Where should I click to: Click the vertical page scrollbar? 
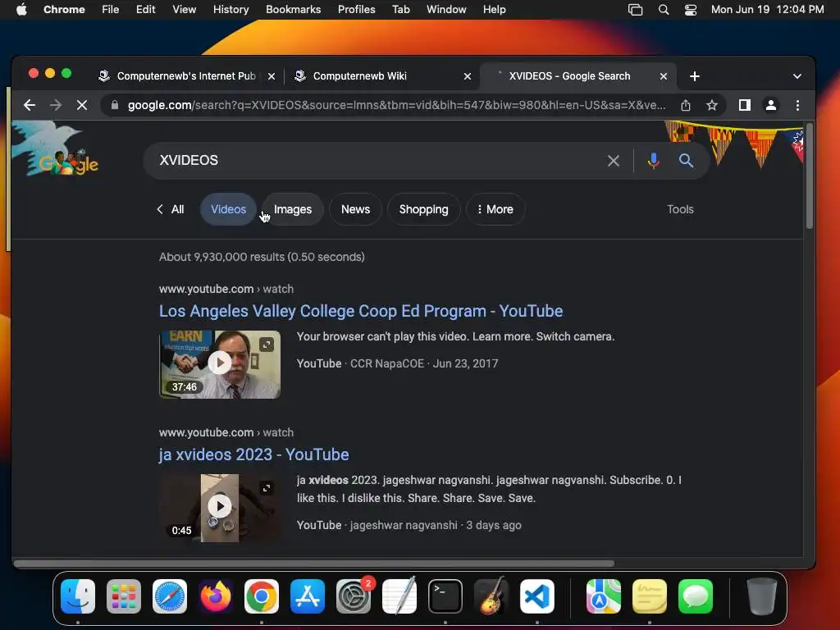tap(809, 177)
